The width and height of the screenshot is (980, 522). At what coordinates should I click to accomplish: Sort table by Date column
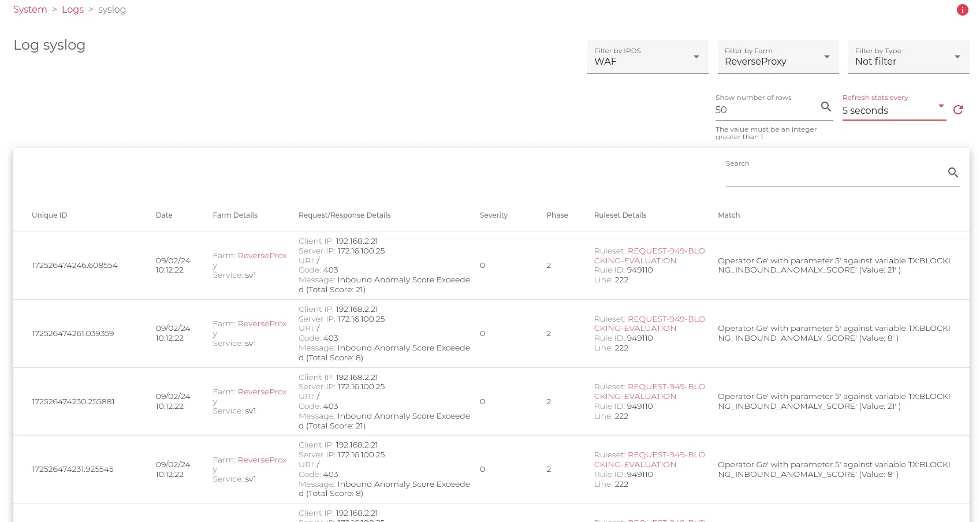164,215
